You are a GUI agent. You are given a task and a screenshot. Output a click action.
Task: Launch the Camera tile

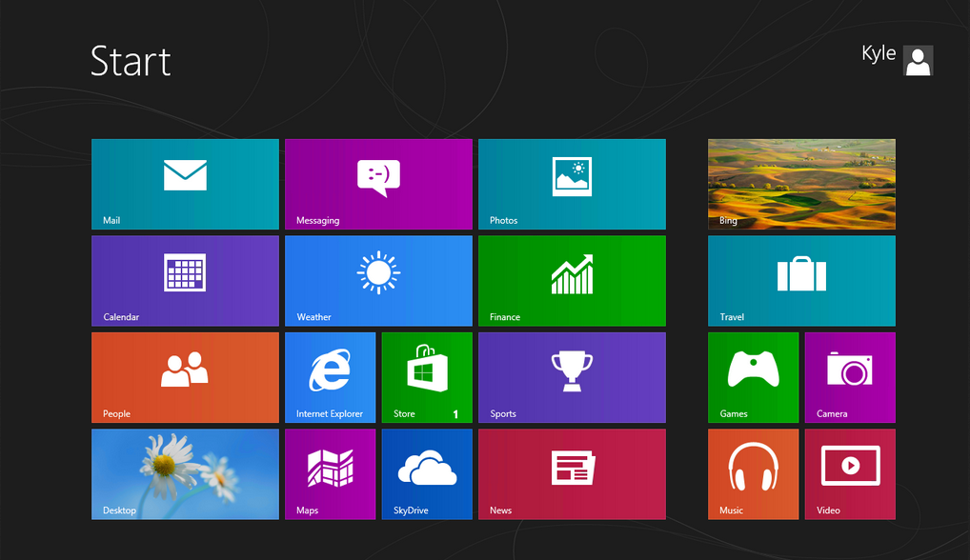[850, 378]
